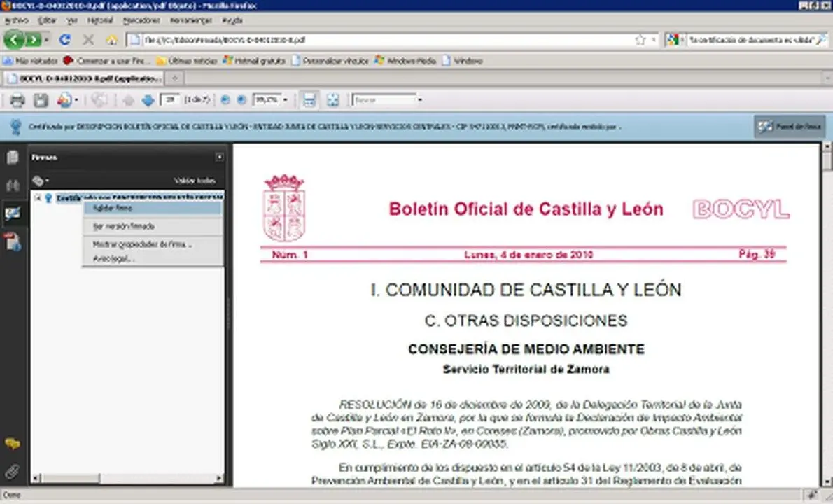The width and height of the screenshot is (833, 504).
Task: Open the Historial menu in the menu bar
Action: click(99, 20)
